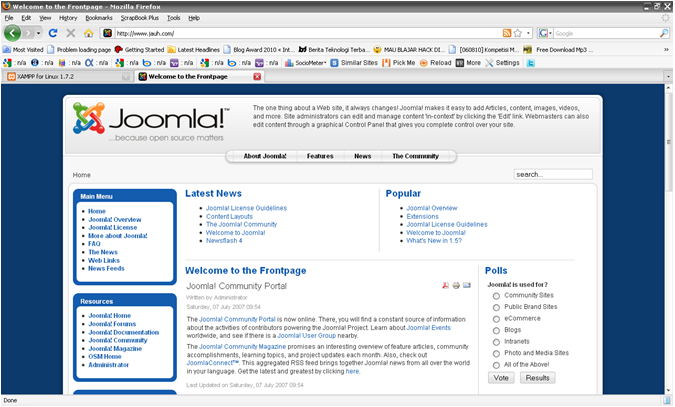
Task: Click the search magnifier icon in search box
Action: point(664,33)
